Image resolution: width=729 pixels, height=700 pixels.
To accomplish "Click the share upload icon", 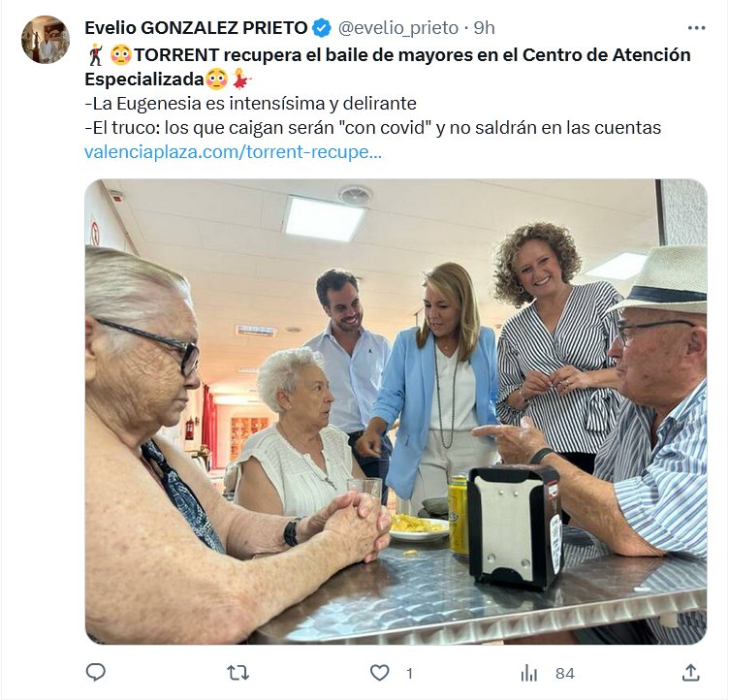I will pyautogui.click(x=691, y=673).
